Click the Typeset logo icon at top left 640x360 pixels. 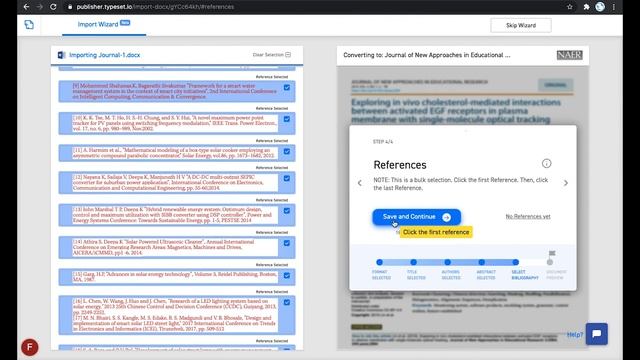(x=29, y=25)
